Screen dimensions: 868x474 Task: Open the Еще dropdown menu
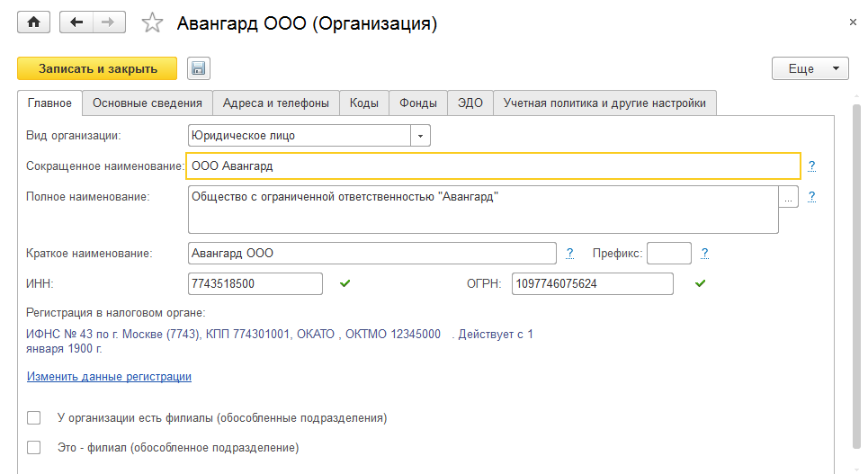[810, 68]
